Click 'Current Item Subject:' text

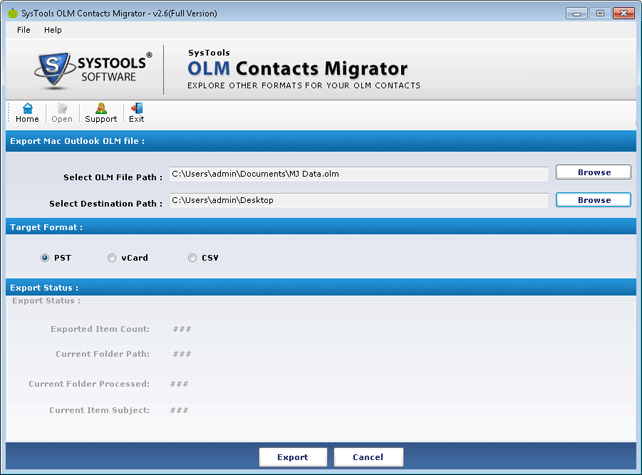tap(99, 410)
